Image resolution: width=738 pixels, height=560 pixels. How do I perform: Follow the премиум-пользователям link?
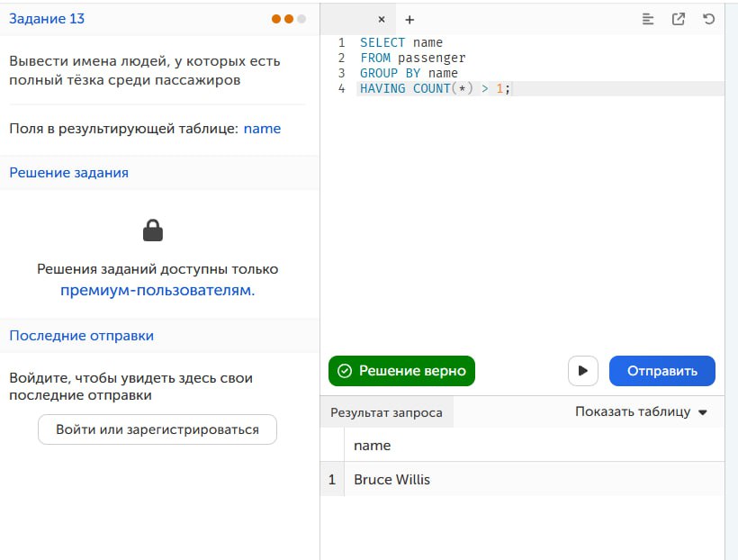pyautogui.click(x=157, y=290)
